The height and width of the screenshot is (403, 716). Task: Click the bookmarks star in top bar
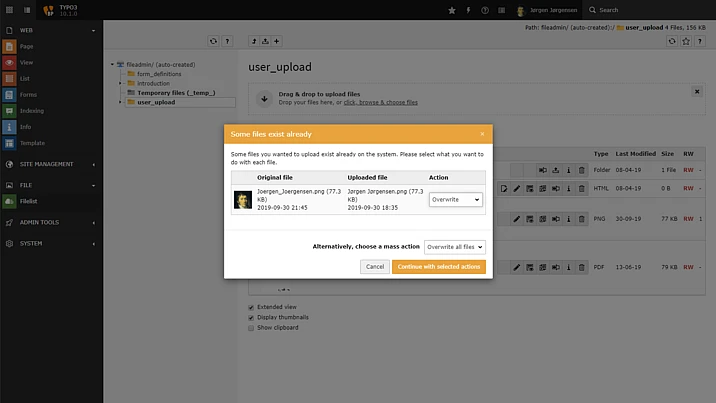click(x=452, y=10)
